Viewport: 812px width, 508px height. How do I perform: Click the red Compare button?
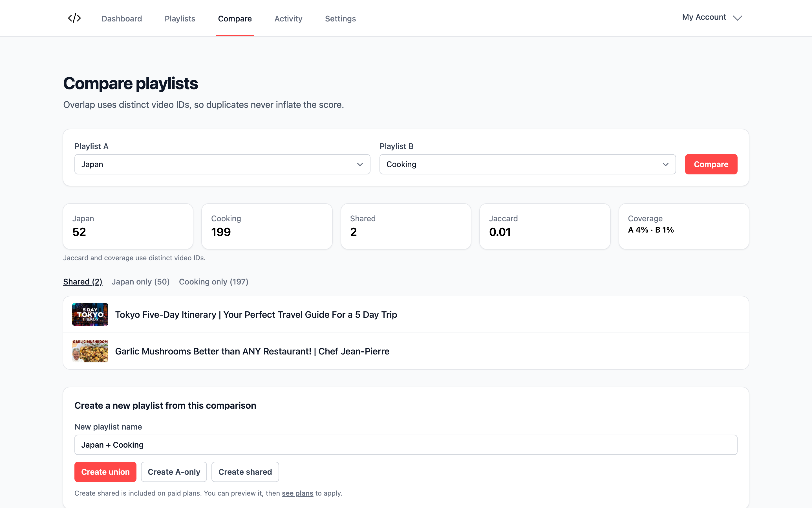(711, 164)
